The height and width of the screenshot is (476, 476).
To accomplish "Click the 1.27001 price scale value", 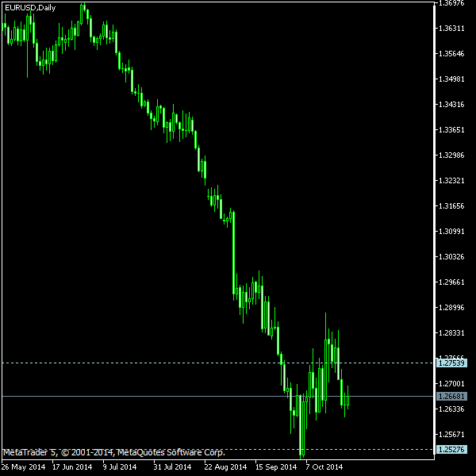I will (451, 384).
